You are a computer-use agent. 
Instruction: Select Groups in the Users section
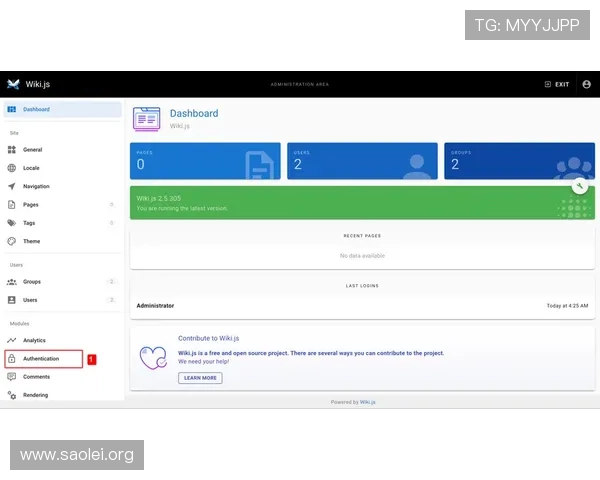click(32, 282)
